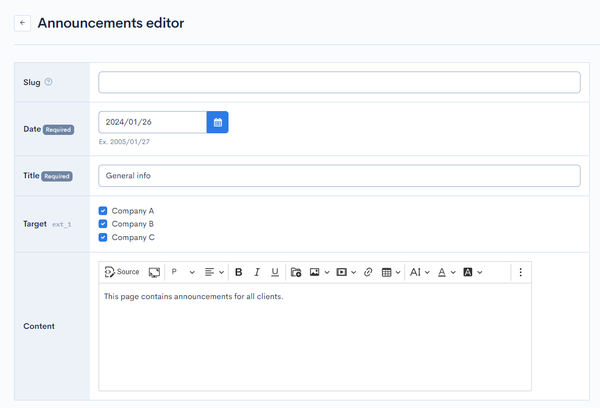Image resolution: width=600 pixels, height=408 pixels.
Task: Expand the table dropdown arrow
Action: tap(398, 272)
